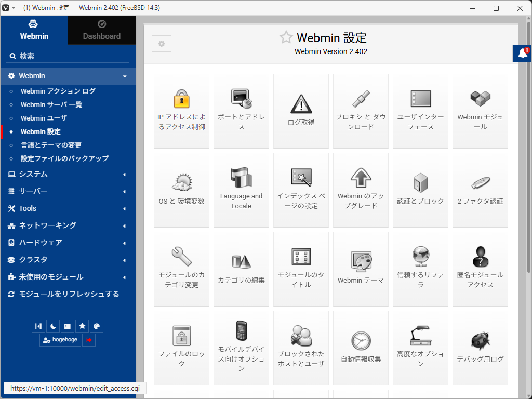
Task: Open 設定ファイルのバックアップ
Action: coord(65,158)
